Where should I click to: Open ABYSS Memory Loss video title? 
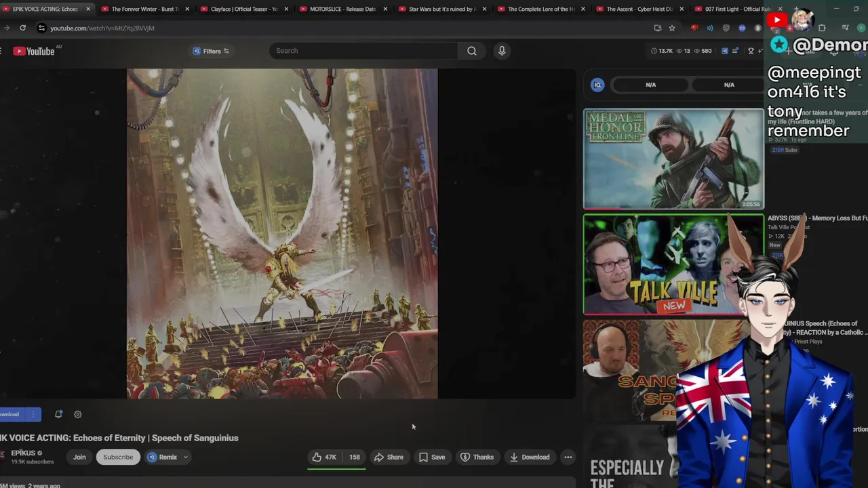coord(817,218)
